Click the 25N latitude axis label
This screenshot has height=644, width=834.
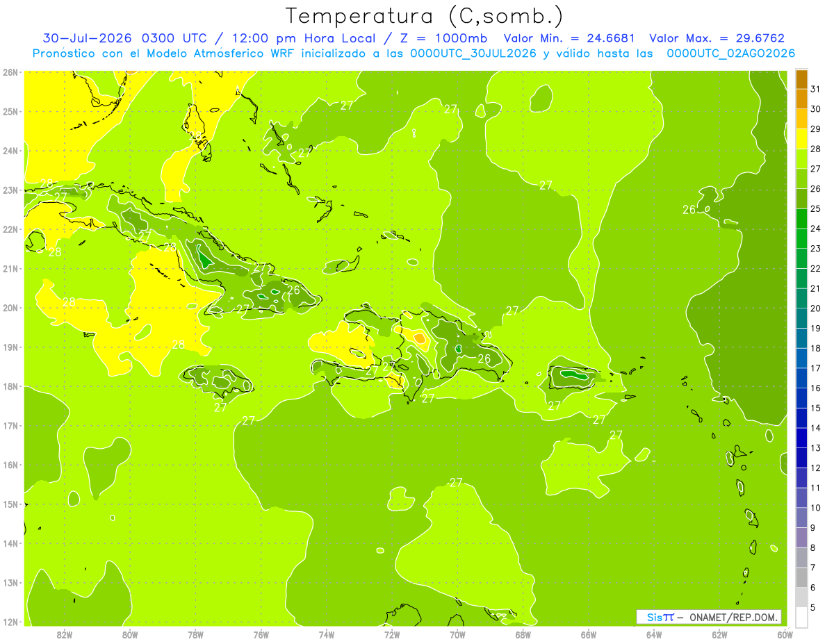pyautogui.click(x=10, y=111)
